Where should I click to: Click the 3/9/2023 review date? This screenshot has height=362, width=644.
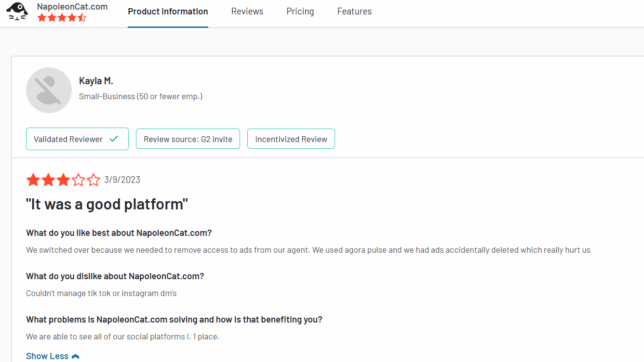pos(122,180)
